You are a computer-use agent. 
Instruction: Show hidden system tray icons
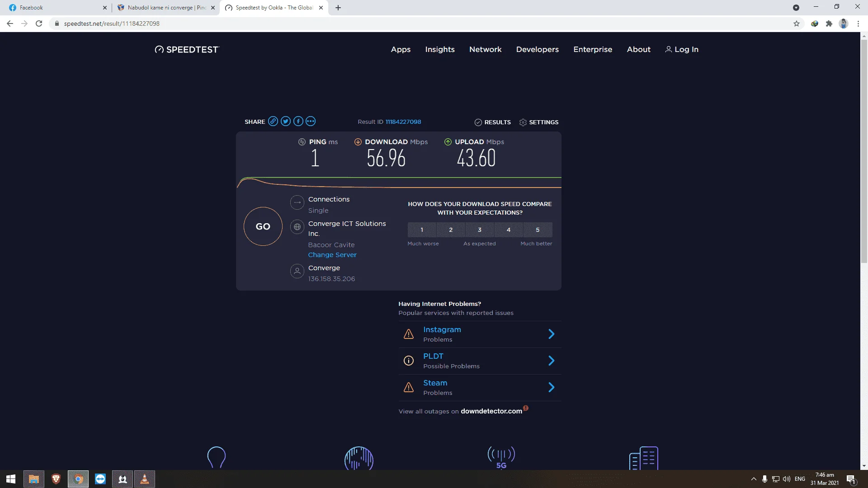(x=754, y=479)
